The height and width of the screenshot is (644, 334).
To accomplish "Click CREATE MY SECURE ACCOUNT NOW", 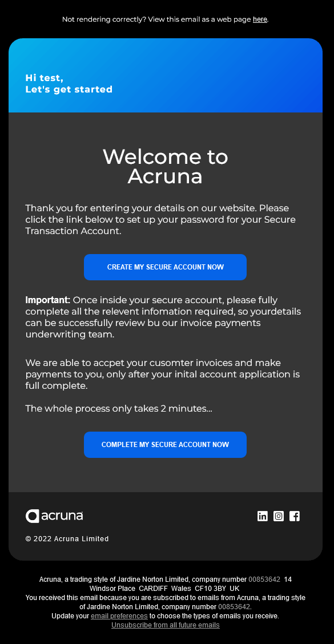I will click(x=165, y=267).
